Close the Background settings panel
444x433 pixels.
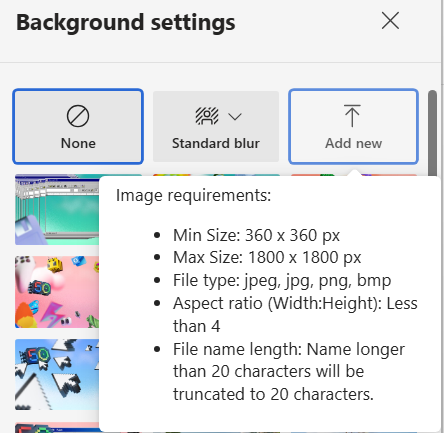390,21
